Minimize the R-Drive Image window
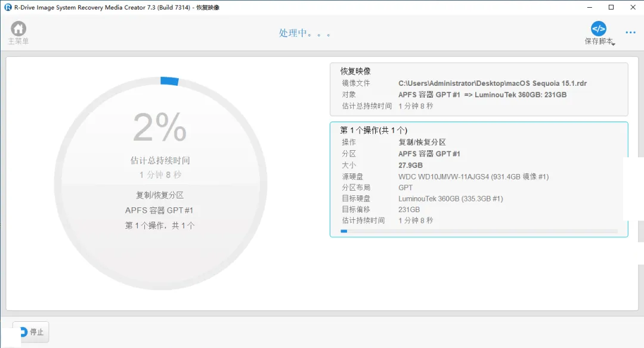Image resolution: width=644 pixels, height=348 pixels. (x=589, y=7)
